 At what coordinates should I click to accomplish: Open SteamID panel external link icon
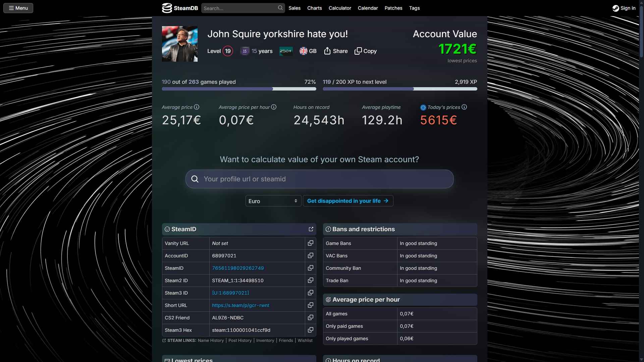click(x=311, y=229)
